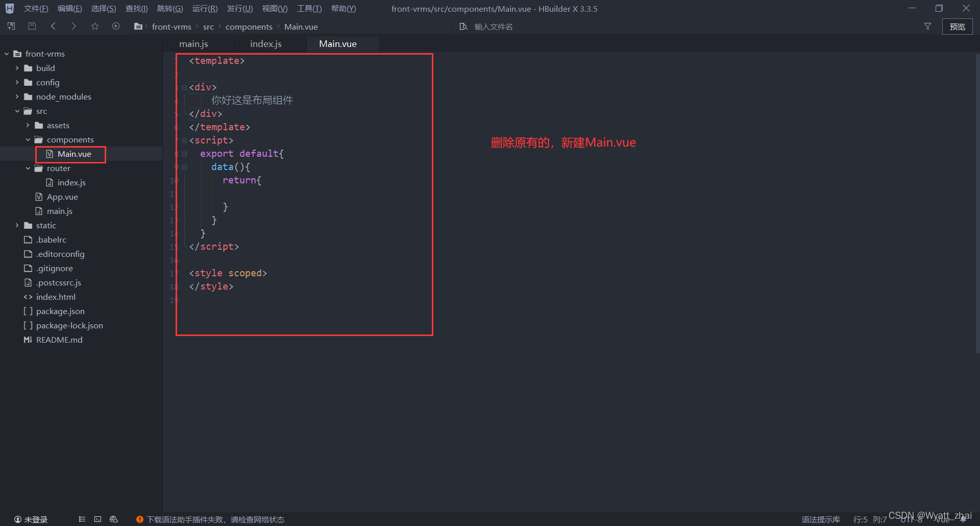Expand the config folder
The height and width of the screenshot is (526, 980).
coord(17,82)
